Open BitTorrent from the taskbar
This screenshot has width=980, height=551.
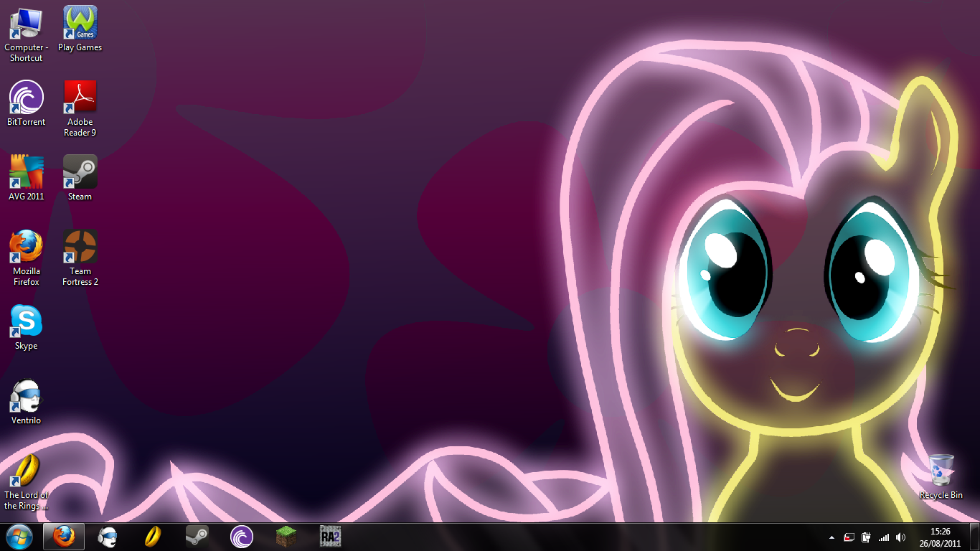[x=242, y=536]
